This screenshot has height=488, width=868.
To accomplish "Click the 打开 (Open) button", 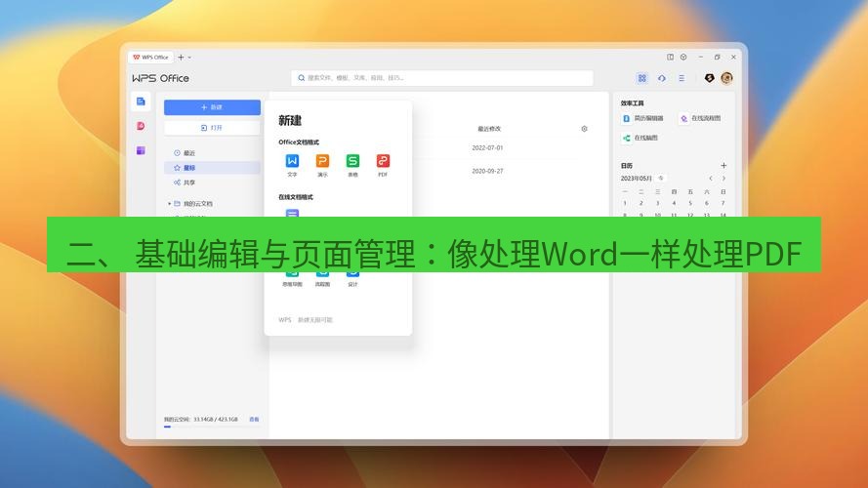I will [x=212, y=128].
